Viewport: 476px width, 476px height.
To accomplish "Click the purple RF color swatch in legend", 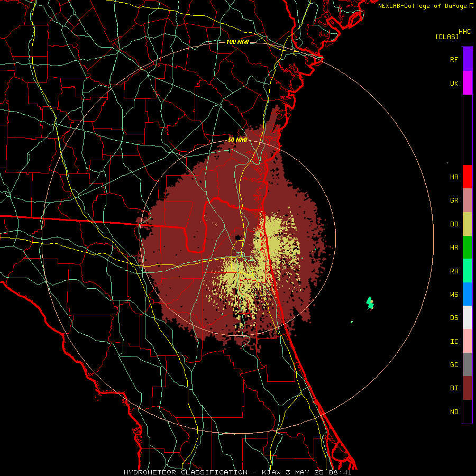I will coord(467,59).
